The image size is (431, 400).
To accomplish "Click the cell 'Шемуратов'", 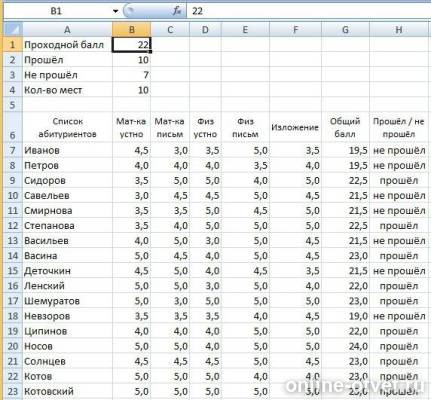I will 67,301.
